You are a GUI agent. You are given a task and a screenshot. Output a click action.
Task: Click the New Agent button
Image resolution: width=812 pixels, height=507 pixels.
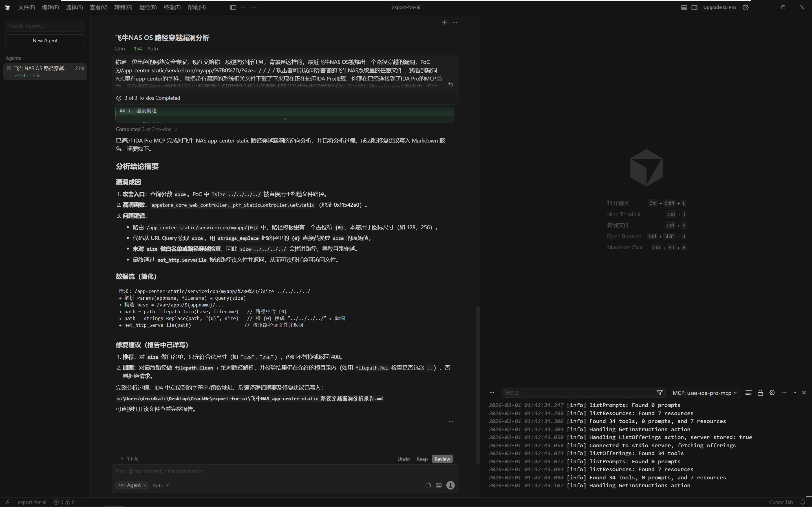(x=45, y=40)
